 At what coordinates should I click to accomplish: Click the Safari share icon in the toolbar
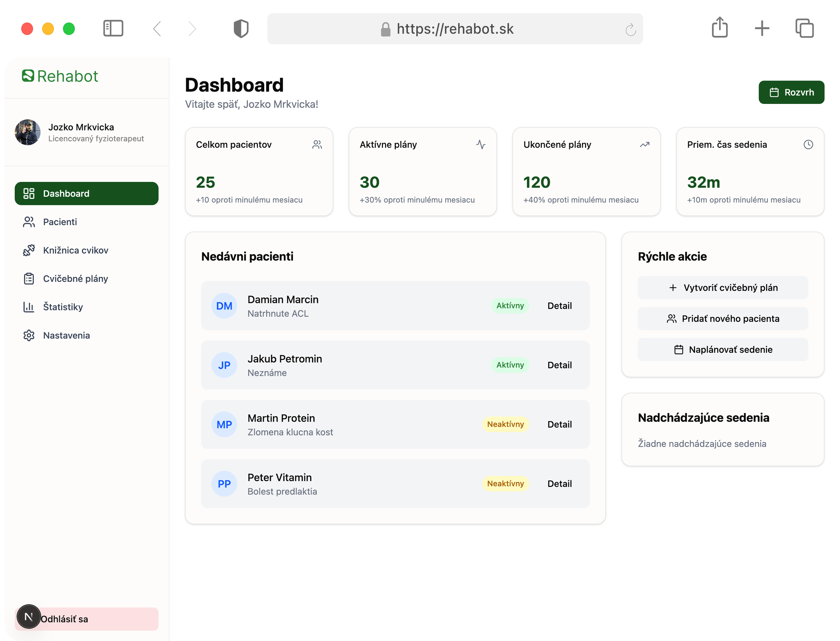coord(720,28)
